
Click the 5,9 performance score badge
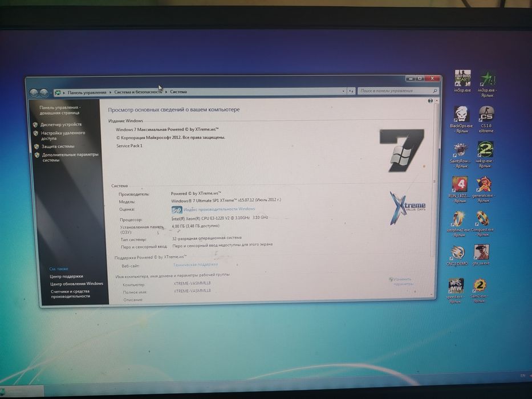pyautogui.click(x=177, y=210)
